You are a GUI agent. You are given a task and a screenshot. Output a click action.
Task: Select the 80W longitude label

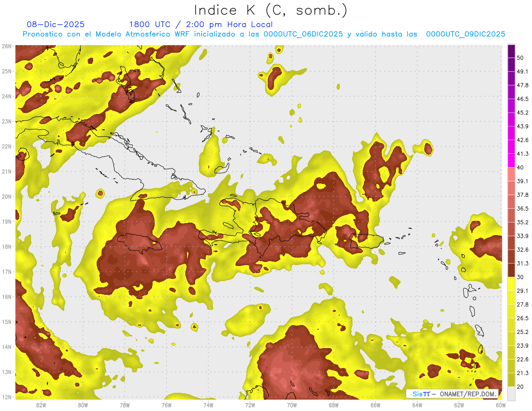click(x=83, y=405)
